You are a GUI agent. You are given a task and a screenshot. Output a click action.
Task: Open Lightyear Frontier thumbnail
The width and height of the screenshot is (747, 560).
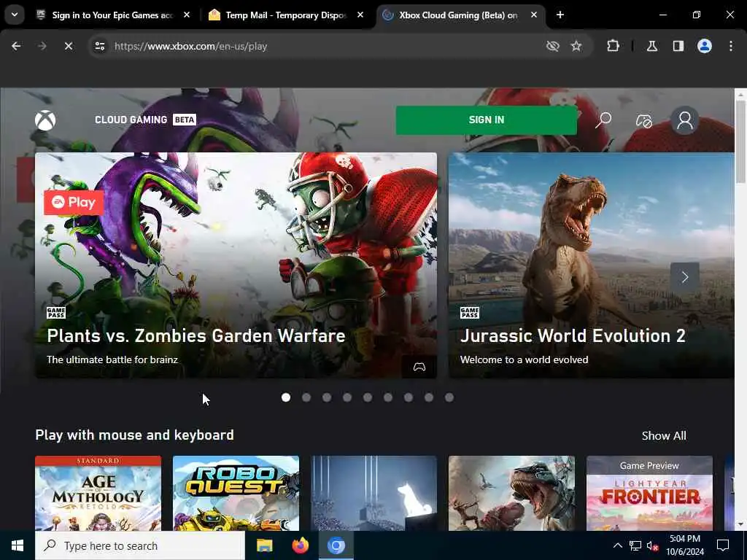click(649, 494)
